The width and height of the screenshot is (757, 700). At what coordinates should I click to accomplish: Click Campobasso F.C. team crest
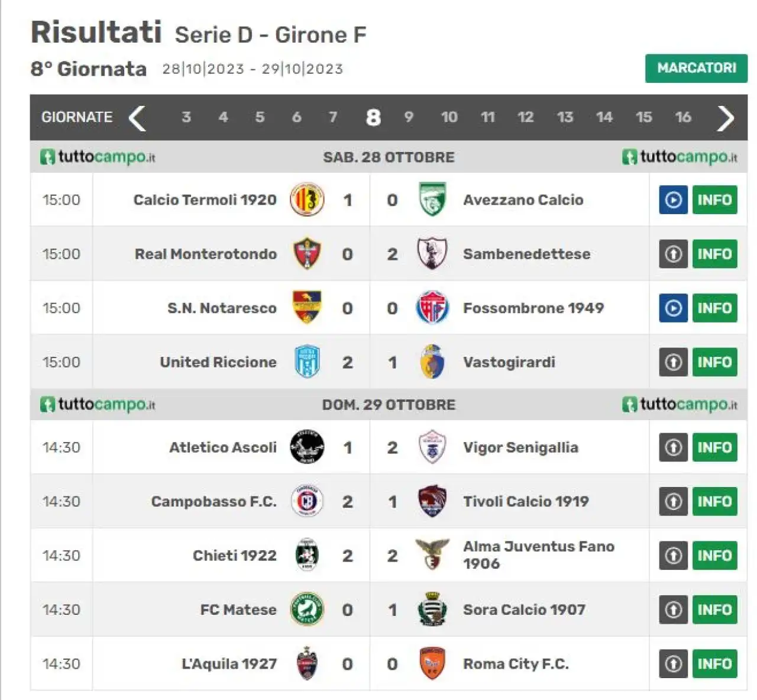coord(307,501)
